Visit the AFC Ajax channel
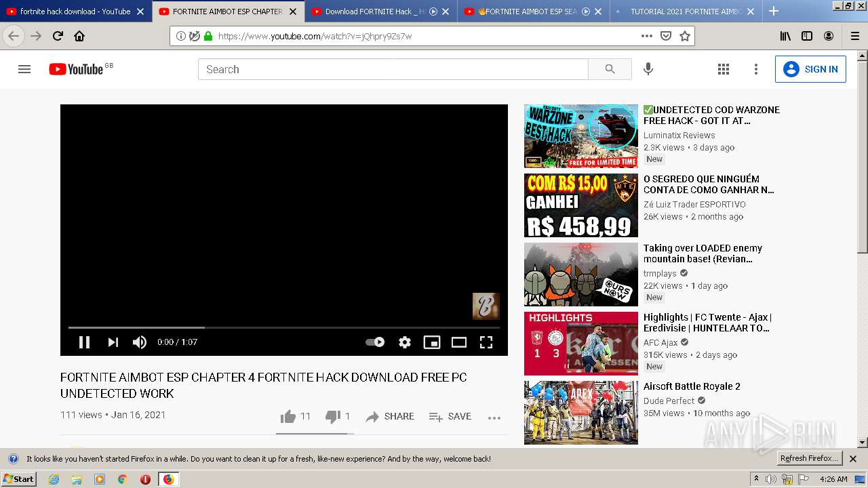This screenshot has height=488, width=868. point(660,343)
